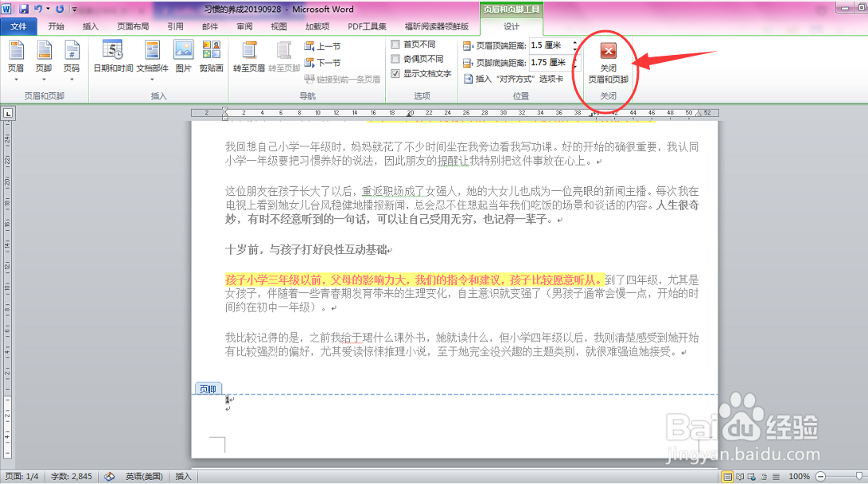868x484 pixels.
Task: Switch to the 审阅 ribbon tab
Action: click(x=243, y=25)
